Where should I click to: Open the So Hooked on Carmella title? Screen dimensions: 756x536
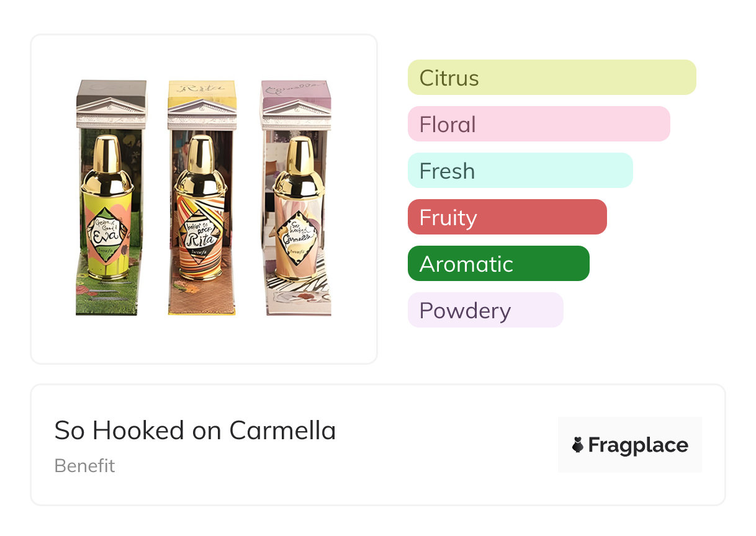pyautogui.click(x=195, y=431)
